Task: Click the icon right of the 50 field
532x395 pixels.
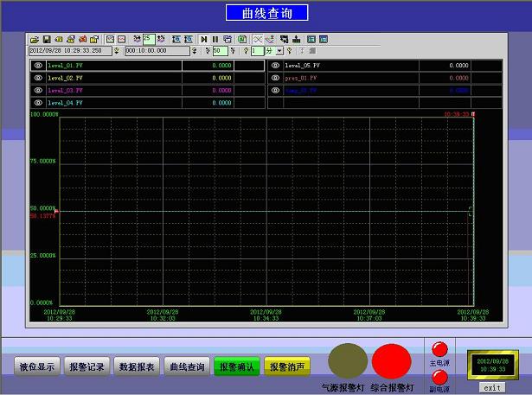Action: point(233,51)
